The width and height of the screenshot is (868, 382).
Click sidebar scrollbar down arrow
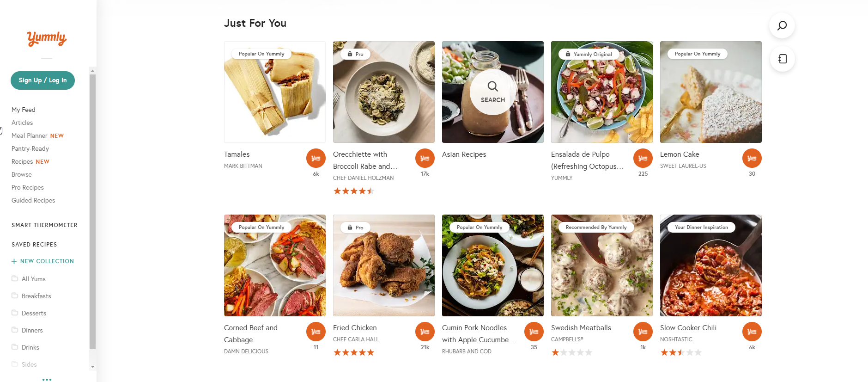(x=92, y=367)
